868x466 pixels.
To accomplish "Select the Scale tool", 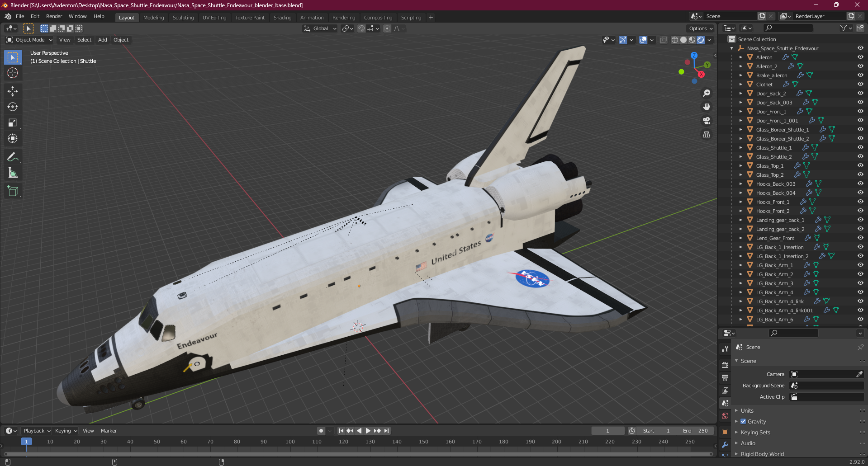I will 13,123.
